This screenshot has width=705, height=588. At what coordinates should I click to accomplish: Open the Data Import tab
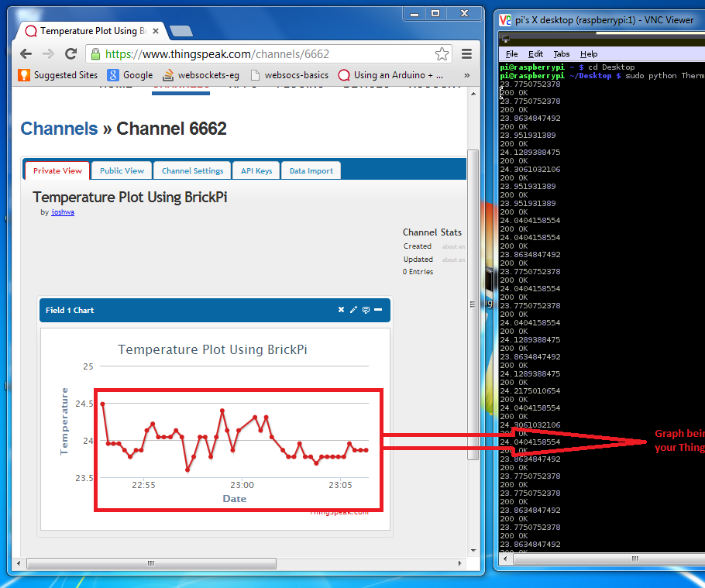pos(310,170)
